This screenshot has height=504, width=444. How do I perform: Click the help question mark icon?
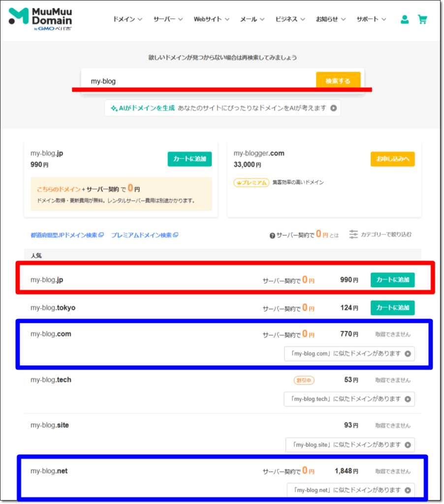[x=272, y=235]
